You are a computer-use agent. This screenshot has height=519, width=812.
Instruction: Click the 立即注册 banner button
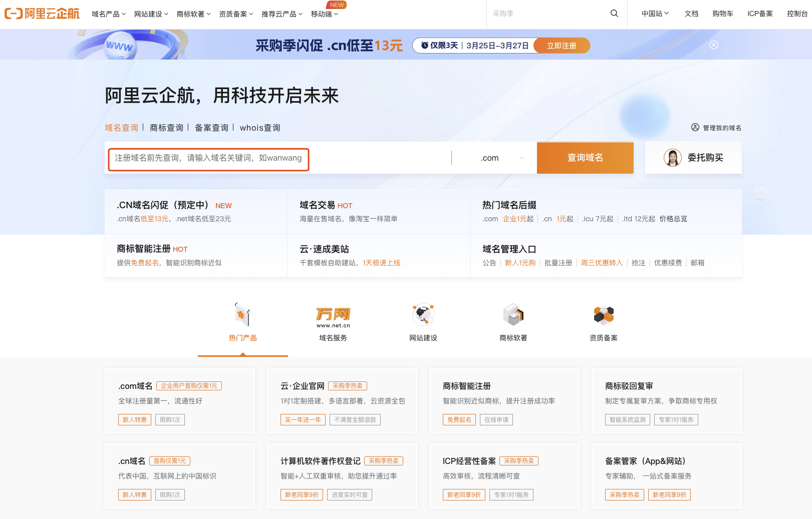[562, 46]
